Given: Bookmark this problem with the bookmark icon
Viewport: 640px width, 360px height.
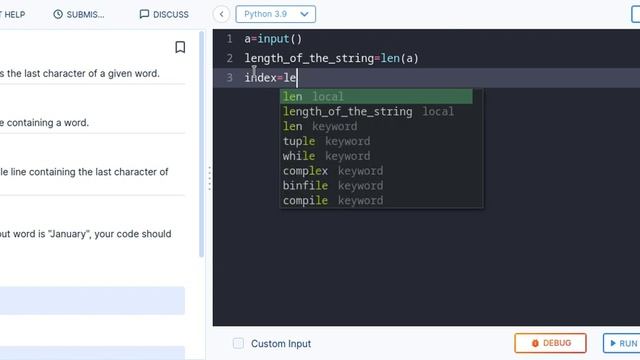Looking at the screenshot, I should [180, 47].
